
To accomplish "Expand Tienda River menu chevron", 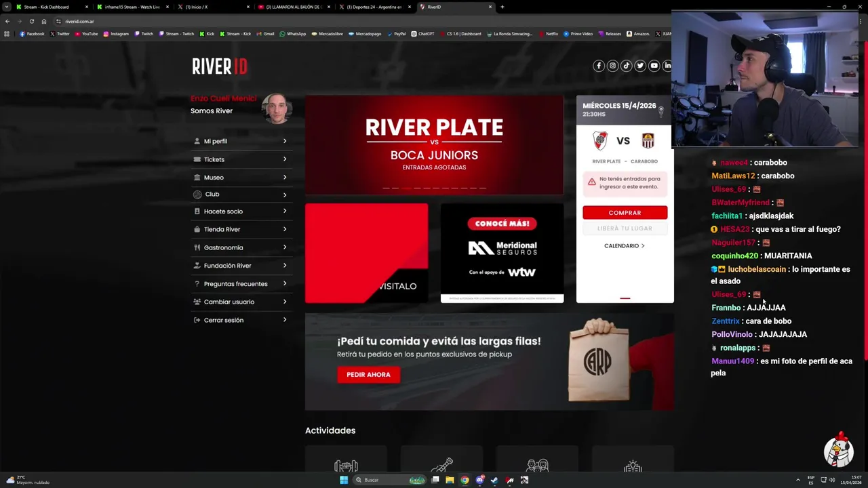I will click(285, 229).
